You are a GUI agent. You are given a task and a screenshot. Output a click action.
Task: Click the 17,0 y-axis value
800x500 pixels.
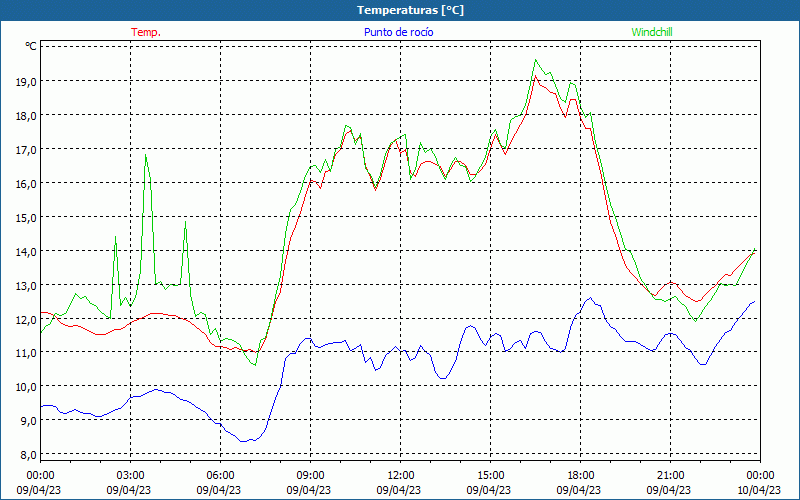click(26, 149)
